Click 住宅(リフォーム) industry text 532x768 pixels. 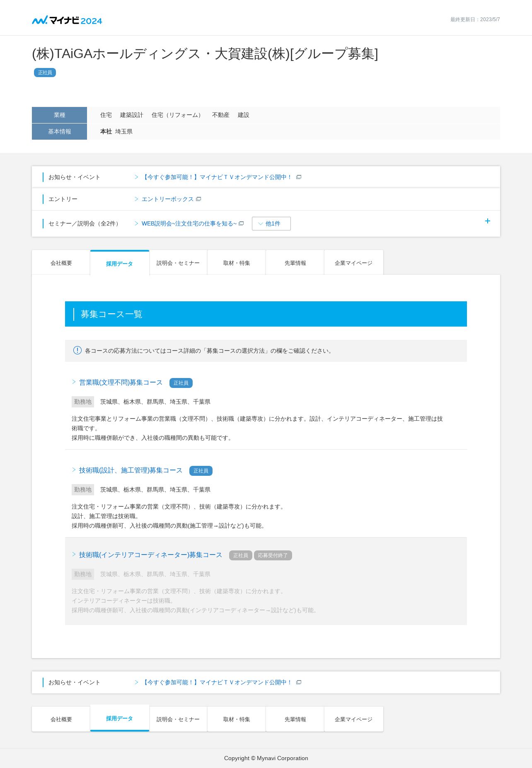[178, 115]
